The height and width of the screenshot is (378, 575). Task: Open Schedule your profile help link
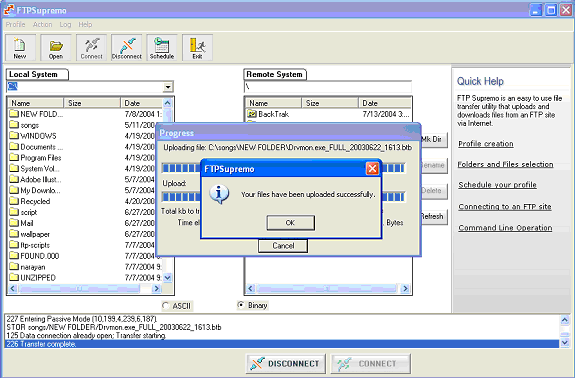coord(497,185)
